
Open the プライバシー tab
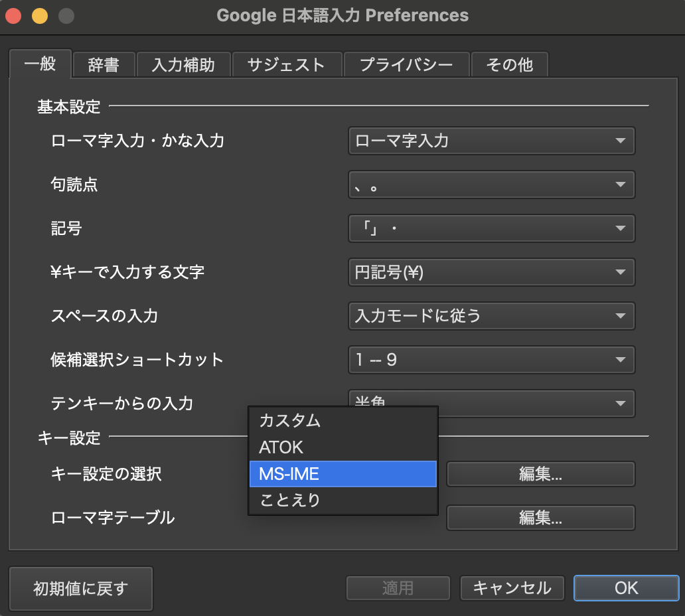point(406,64)
